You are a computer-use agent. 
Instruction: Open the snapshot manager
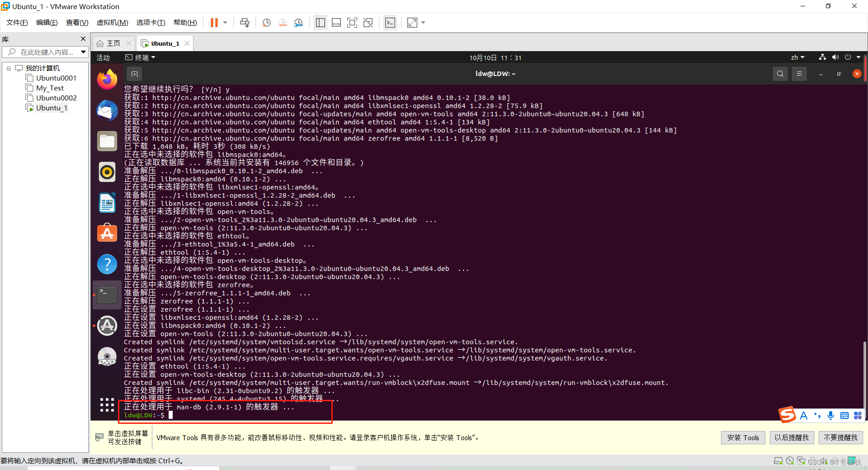(x=298, y=22)
